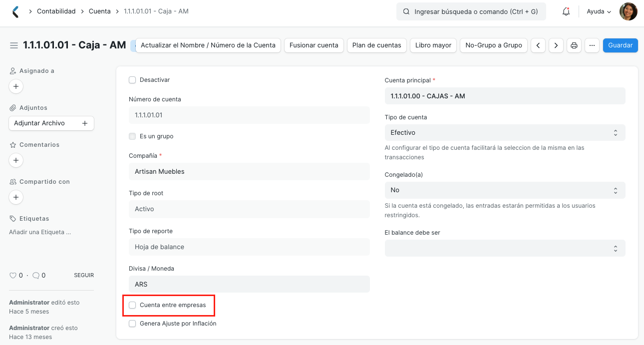The image size is (644, 345).
Task: Enable Cuenta entre empresas checkbox
Action: point(132,305)
